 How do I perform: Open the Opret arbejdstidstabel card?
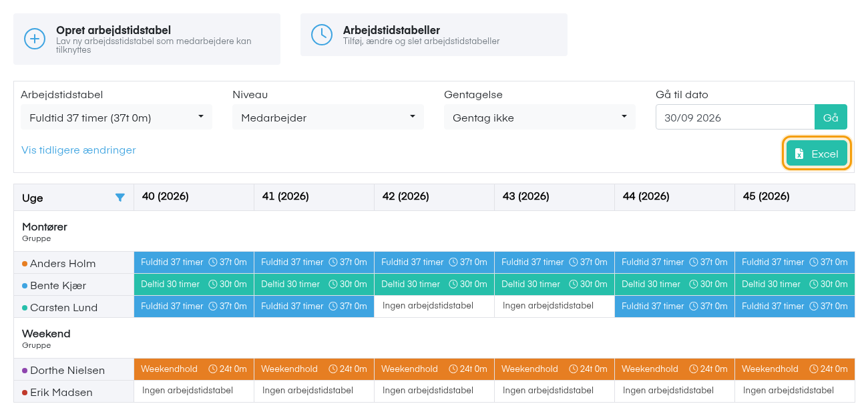click(x=147, y=39)
